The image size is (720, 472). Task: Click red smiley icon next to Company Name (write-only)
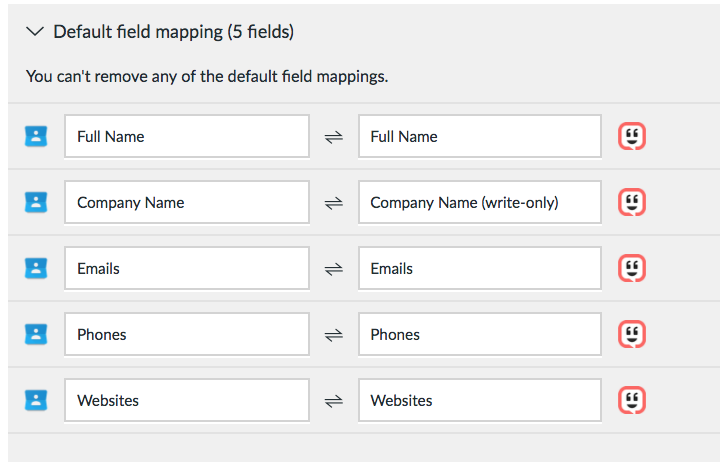coord(632,202)
